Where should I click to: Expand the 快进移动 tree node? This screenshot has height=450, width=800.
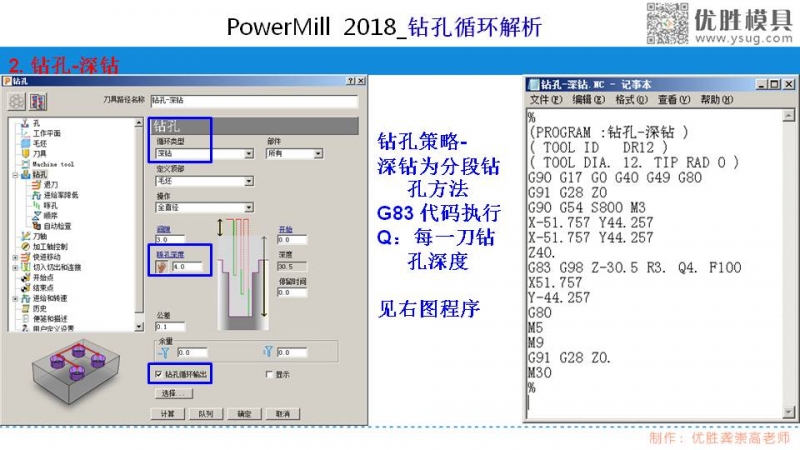15,257
